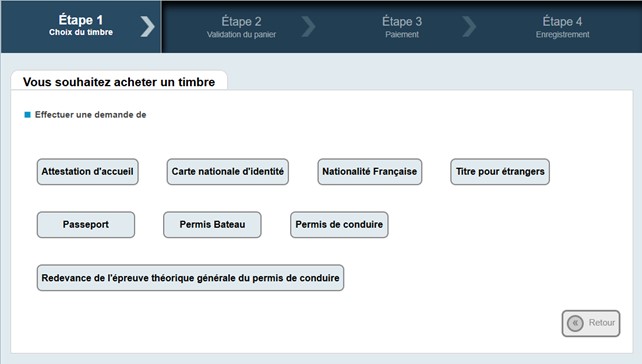
Task: Click the 'Vous souhaitez acheter un timbre' heading
Action: 119,82
